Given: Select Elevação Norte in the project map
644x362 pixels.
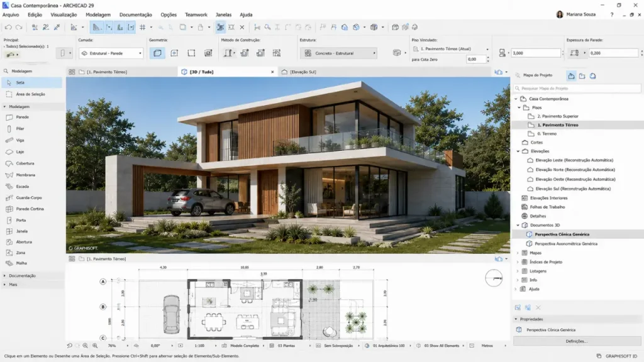Looking at the screenshot, I should click(x=575, y=170).
